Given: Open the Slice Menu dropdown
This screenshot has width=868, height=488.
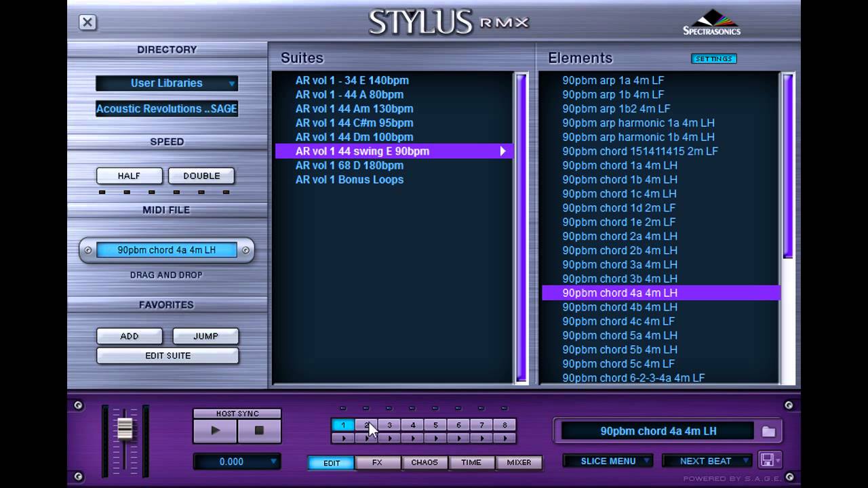Looking at the screenshot, I should [x=608, y=461].
